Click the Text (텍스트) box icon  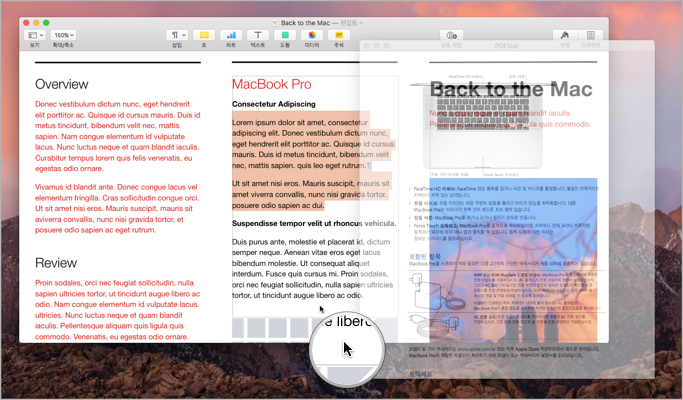(x=258, y=35)
